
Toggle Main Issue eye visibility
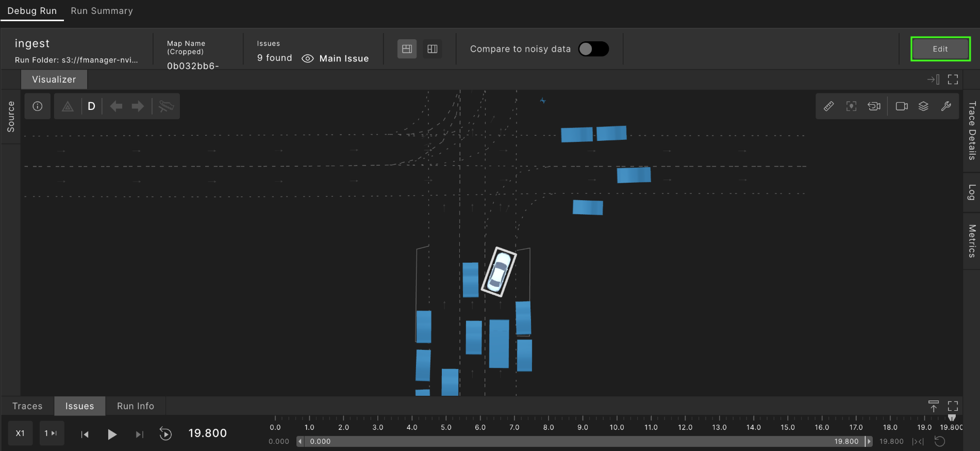(x=307, y=59)
